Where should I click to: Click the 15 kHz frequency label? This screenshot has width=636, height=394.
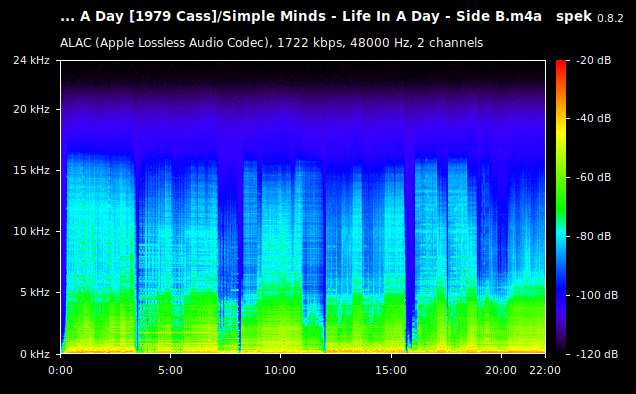[x=31, y=170]
